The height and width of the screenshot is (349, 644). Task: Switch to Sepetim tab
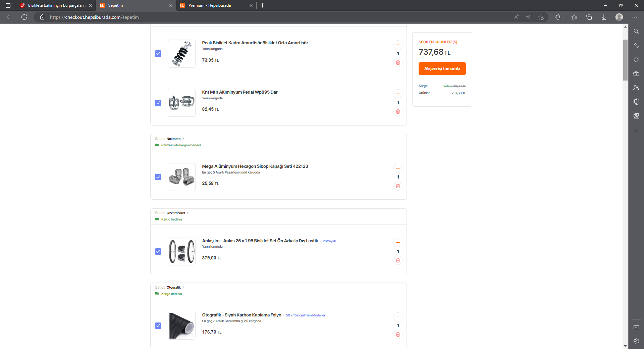point(136,5)
